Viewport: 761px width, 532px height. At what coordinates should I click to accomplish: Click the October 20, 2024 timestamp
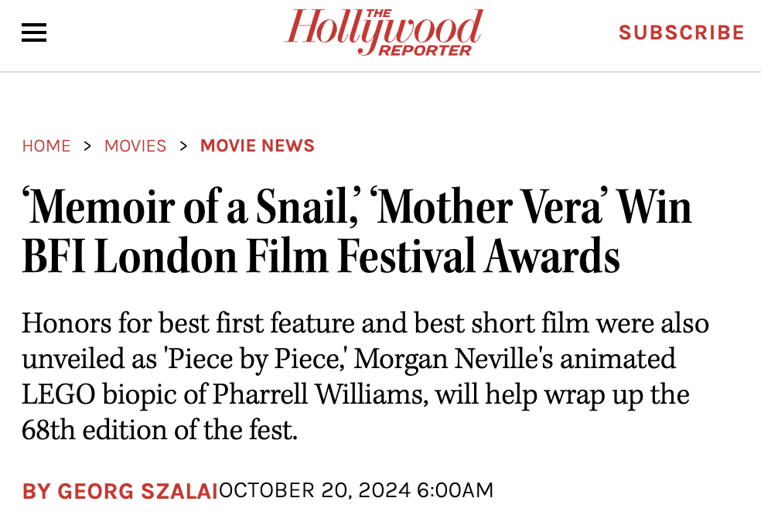point(357,490)
